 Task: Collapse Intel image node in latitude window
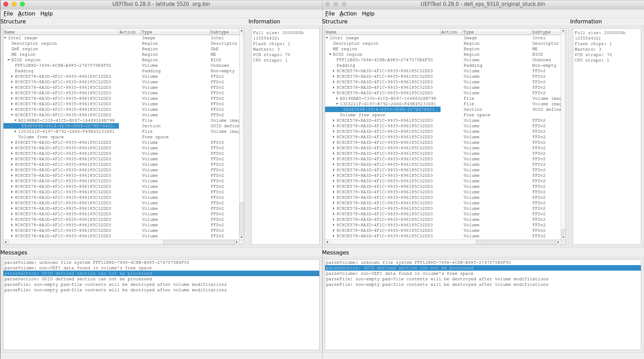(5, 38)
